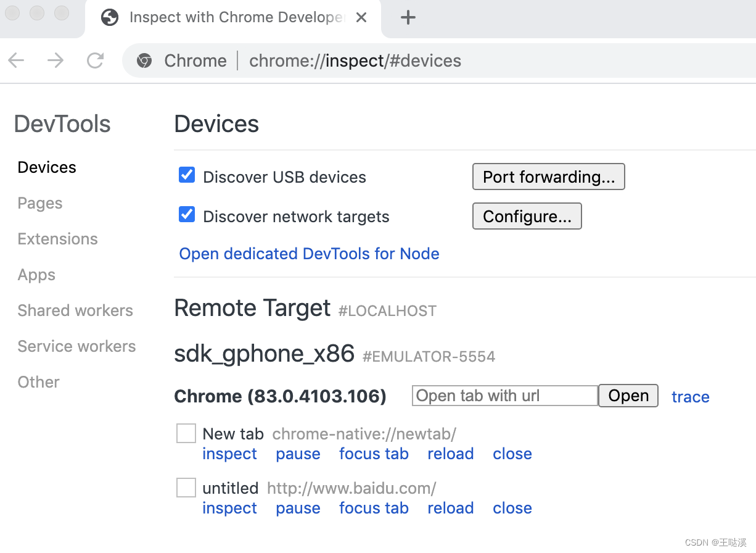Focus tab for the baidu.com page

(374, 508)
